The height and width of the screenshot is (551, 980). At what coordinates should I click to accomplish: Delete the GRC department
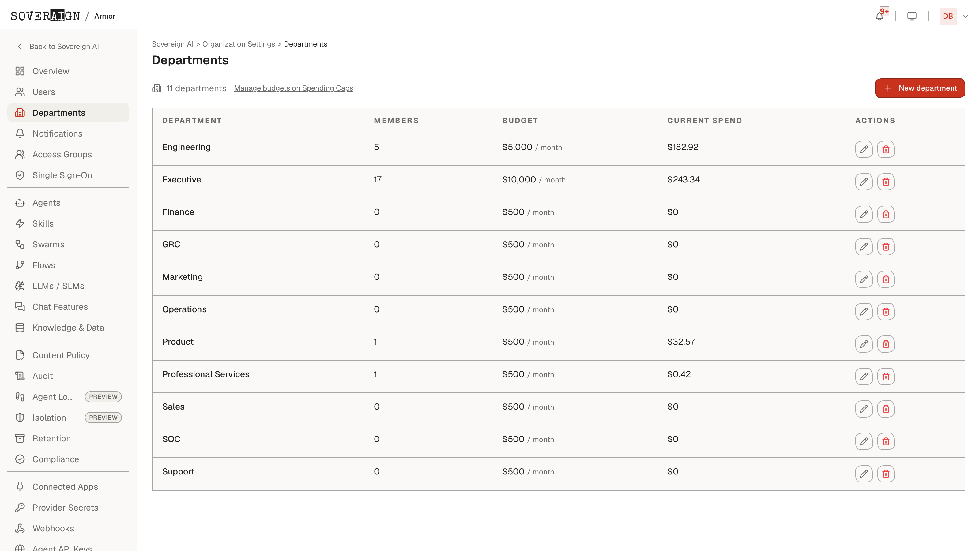[x=886, y=247]
